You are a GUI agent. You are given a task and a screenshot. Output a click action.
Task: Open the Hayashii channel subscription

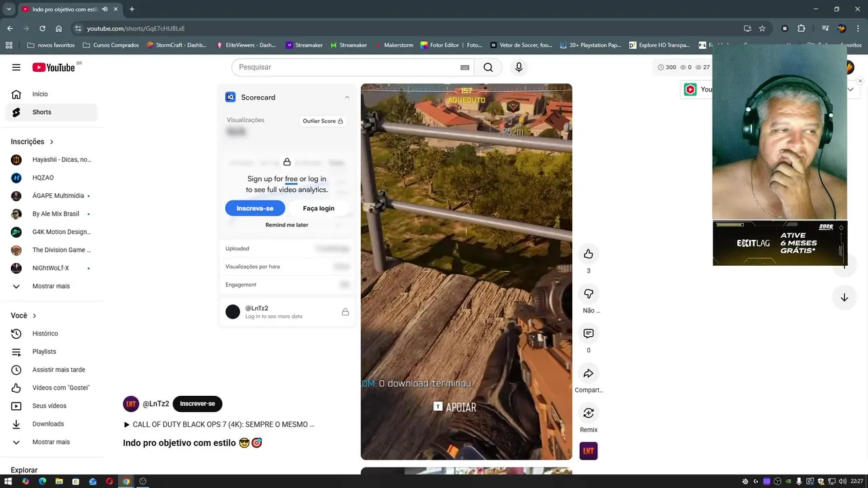click(x=52, y=159)
